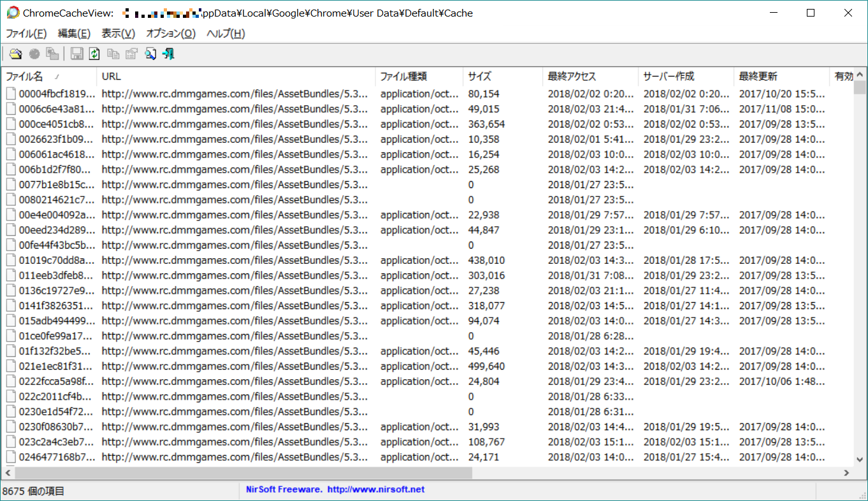Viewport: 868px width, 501px height.
Task: Sort by the サーバー作成 column header
Action: pyautogui.click(x=686, y=76)
